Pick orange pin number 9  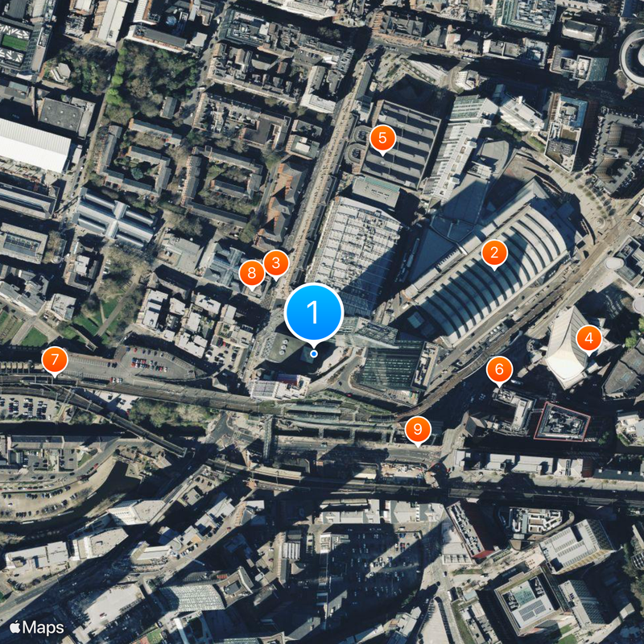click(x=418, y=430)
